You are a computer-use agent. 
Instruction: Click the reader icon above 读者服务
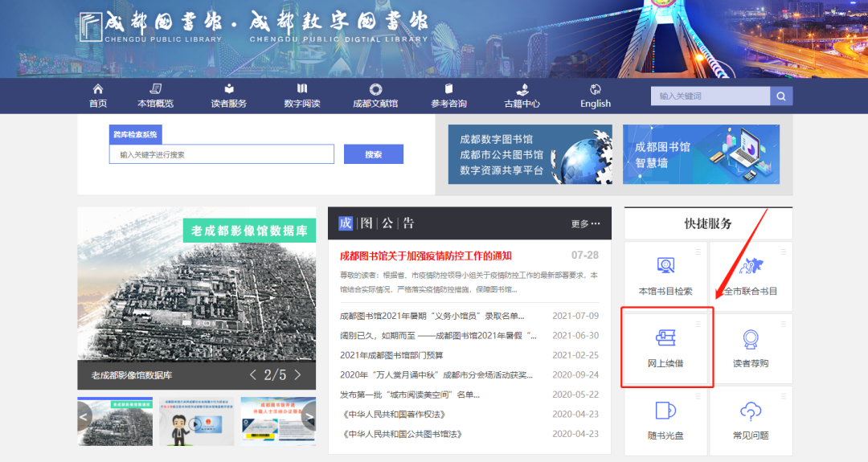tap(228, 88)
